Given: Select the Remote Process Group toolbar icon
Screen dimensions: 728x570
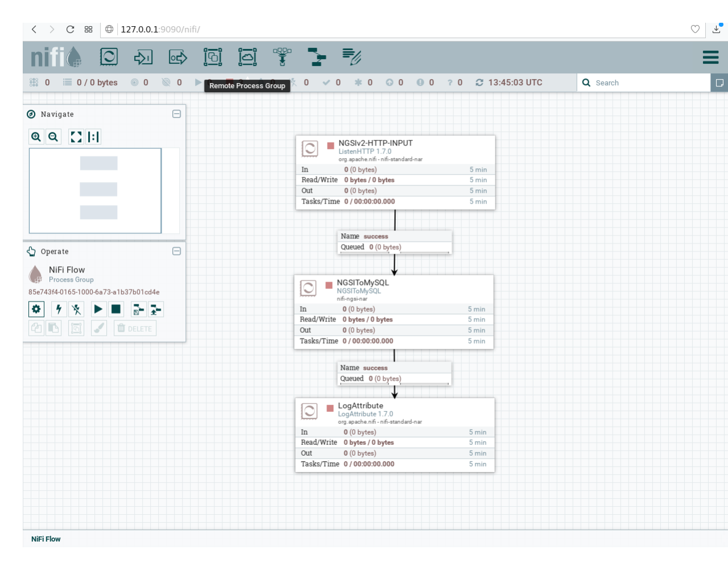Looking at the screenshot, I should [247, 57].
